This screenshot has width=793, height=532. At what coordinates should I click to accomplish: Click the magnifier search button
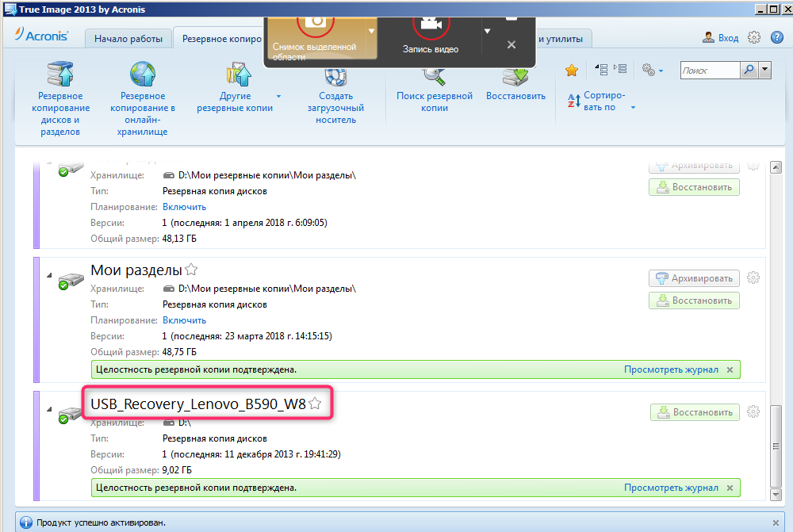tap(749, 71)
